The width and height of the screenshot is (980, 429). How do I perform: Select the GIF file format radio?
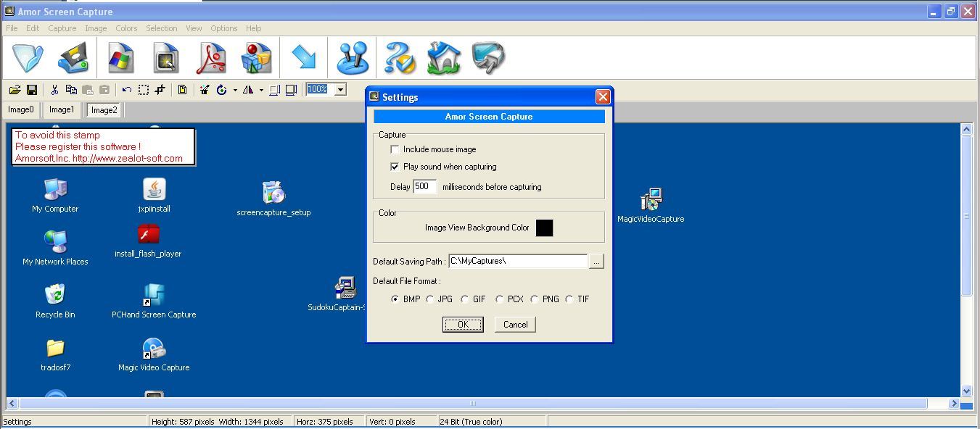pyautogui.click(x=464, y=299)
